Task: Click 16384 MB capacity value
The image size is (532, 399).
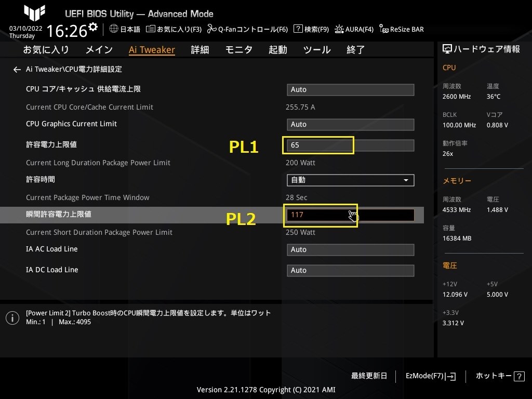Action: (x=457, y=238)
